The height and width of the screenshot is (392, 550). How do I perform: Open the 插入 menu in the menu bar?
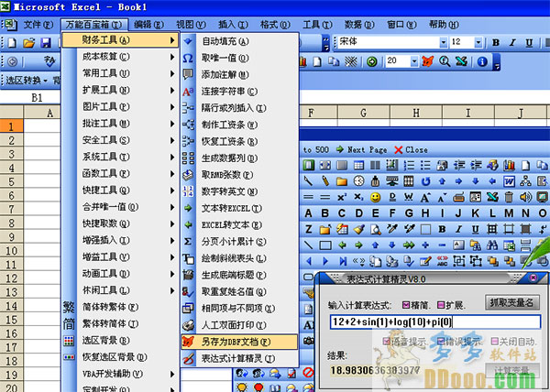pos(233,25)
